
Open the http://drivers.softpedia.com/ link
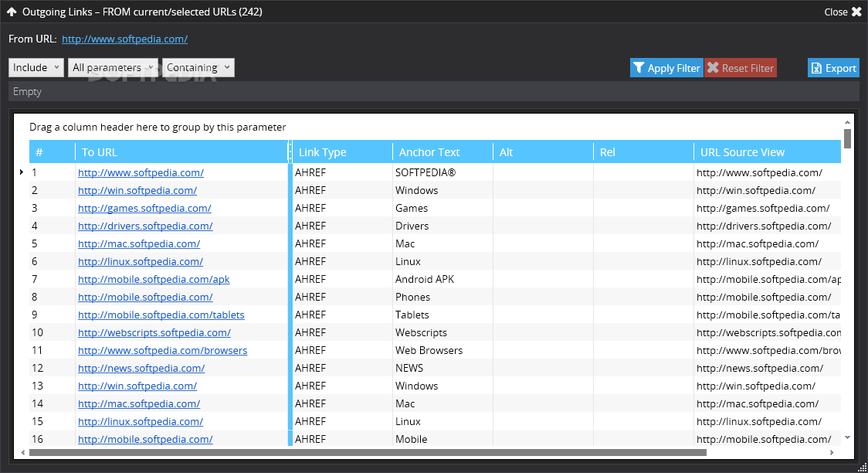pyautogui.click(x=145, y=226)
